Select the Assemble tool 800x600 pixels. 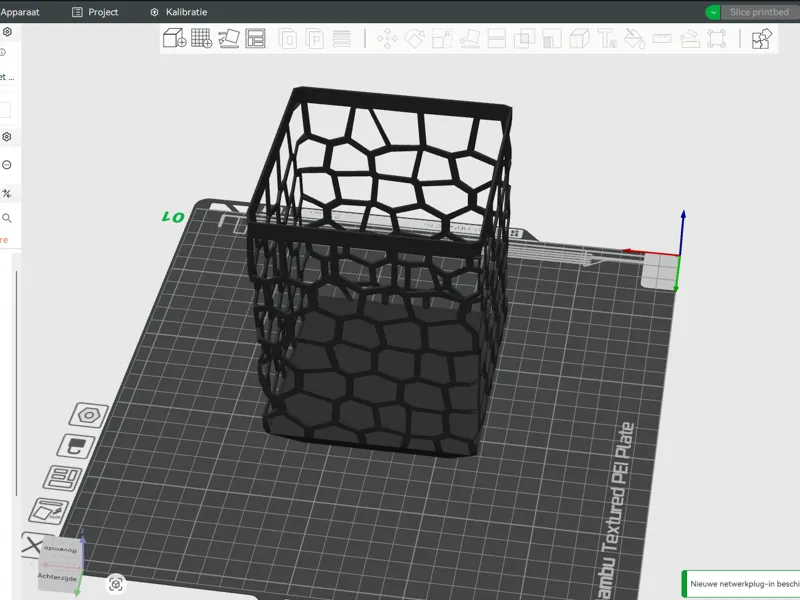click(x=689, y=39)
